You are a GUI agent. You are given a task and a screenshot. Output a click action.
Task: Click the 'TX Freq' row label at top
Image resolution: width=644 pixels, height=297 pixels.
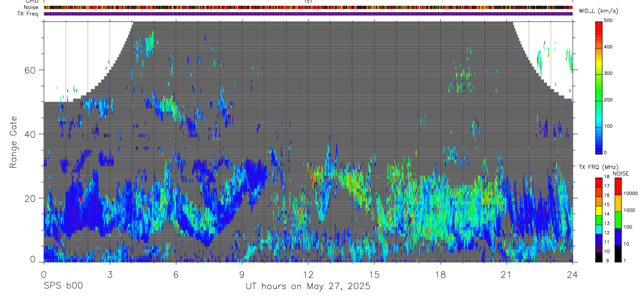pos(27,14)
